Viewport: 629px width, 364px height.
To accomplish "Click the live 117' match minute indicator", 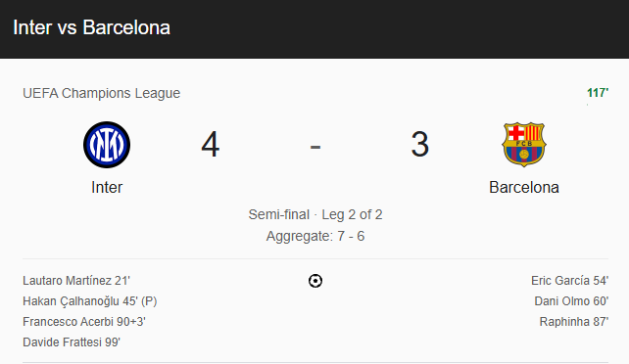I will [x=598, y=93].
